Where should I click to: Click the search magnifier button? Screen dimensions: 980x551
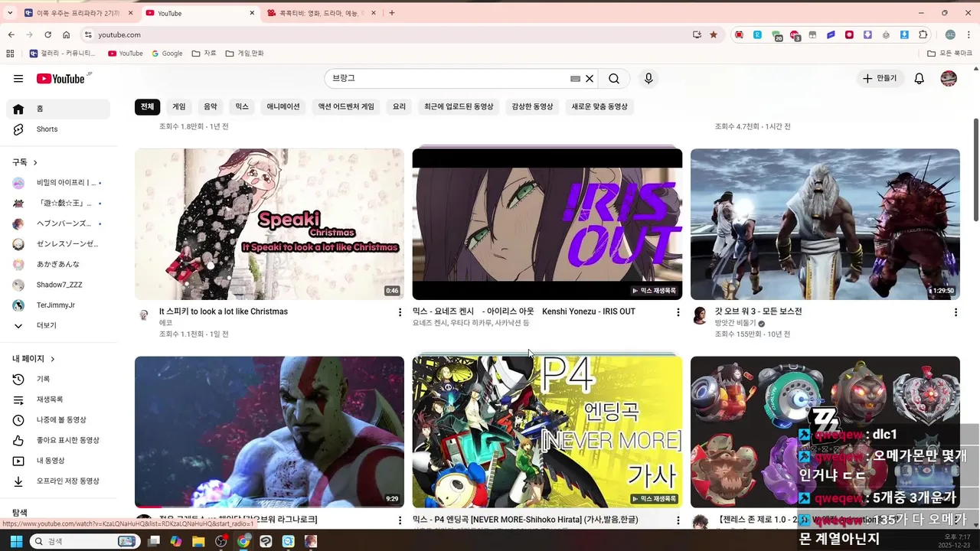pyautogui.click(x=614, y=78)
